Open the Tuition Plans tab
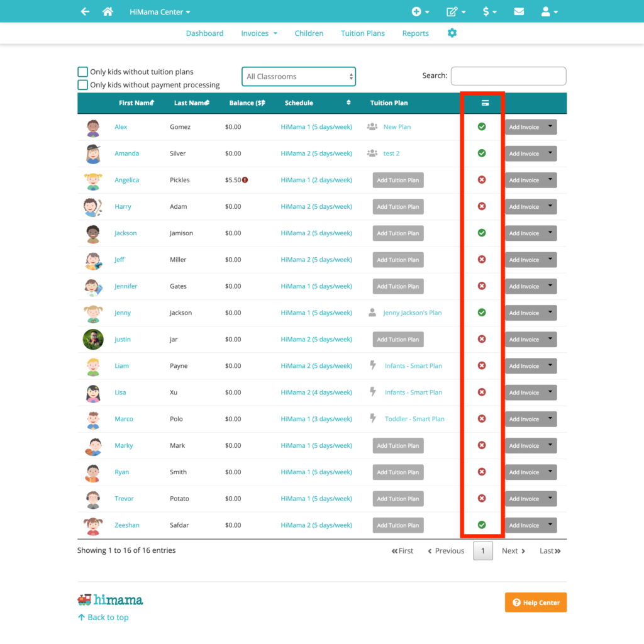644x644 pixels. (363, 33)
